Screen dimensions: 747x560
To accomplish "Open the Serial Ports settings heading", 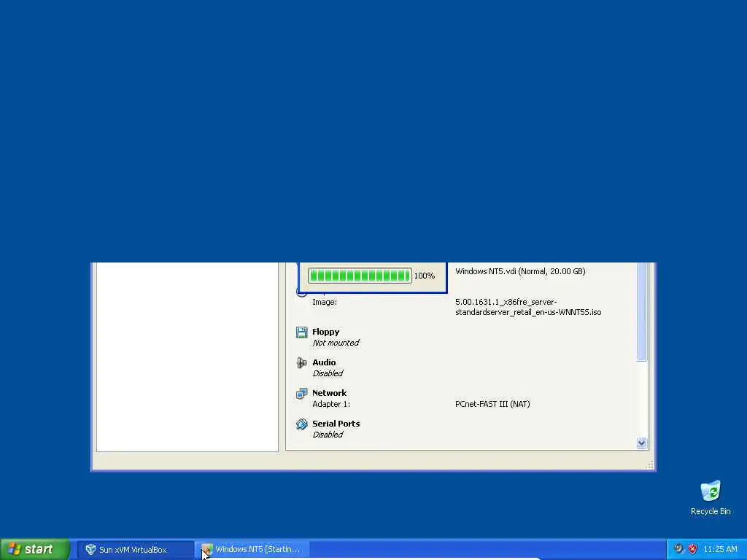I will click(336, 424).
